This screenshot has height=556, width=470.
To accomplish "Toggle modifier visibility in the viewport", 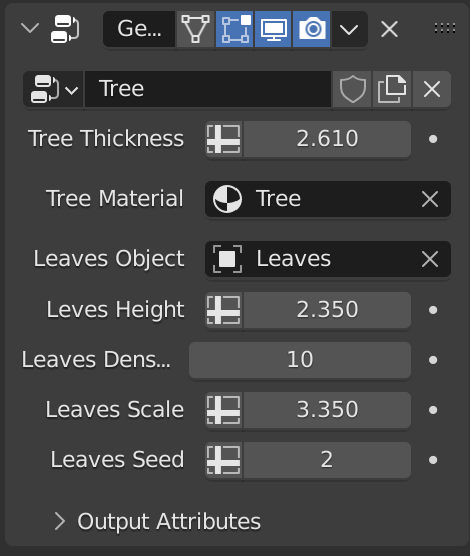I will click(273, 29).
